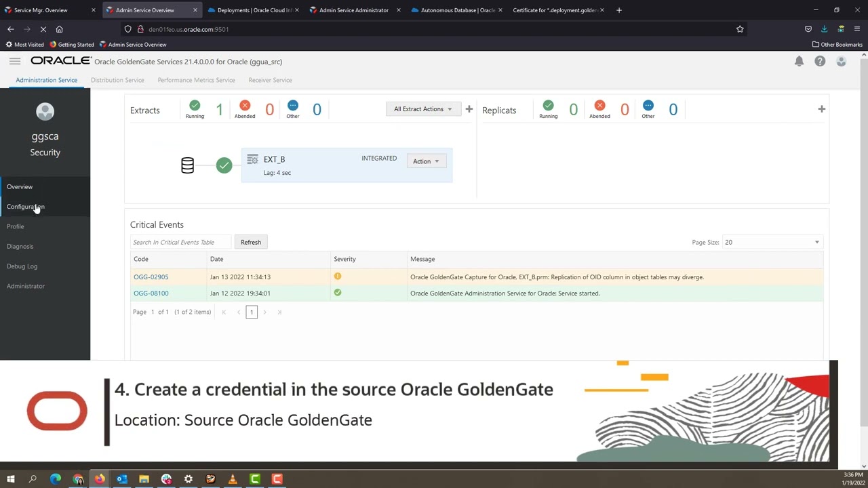The height and width of the screenshot is (488, 868).
Task: Stop page loading in browser toolbar
Action: (x=43, y=29)
